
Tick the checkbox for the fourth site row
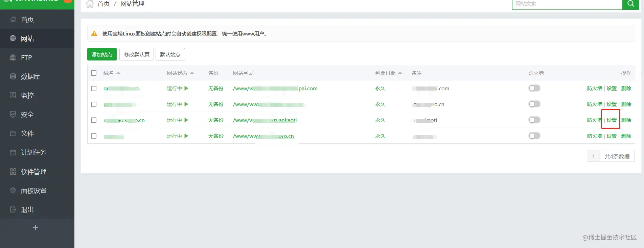(x=94, y=136)
